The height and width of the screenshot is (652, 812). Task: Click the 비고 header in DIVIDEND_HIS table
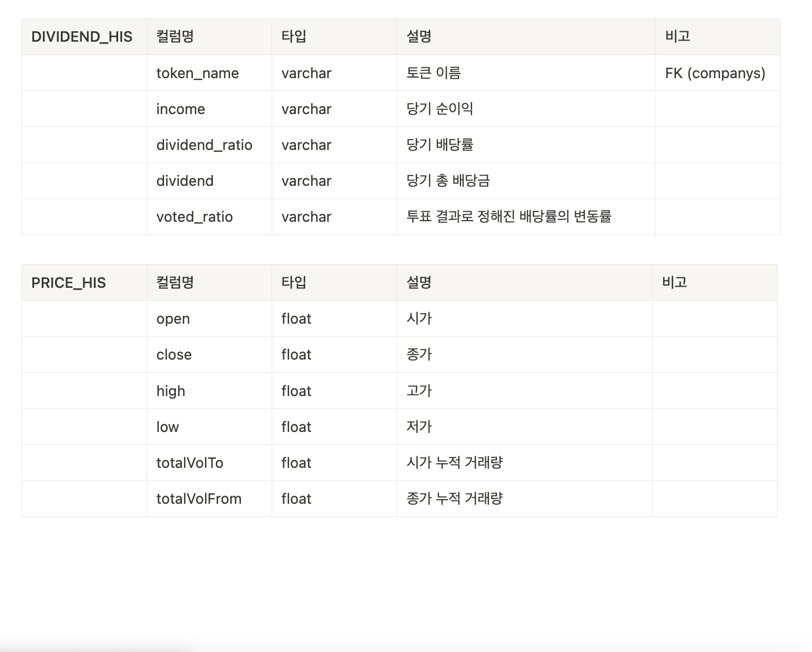(718, 36)
